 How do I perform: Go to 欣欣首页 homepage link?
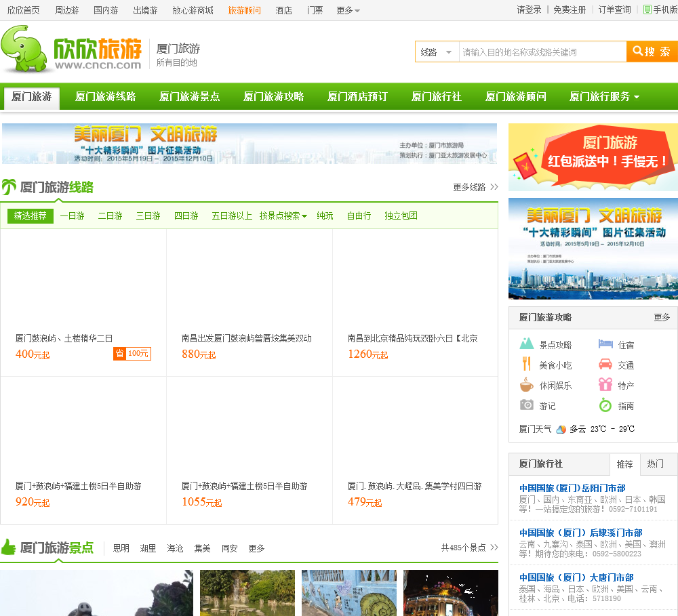[23, 10]
